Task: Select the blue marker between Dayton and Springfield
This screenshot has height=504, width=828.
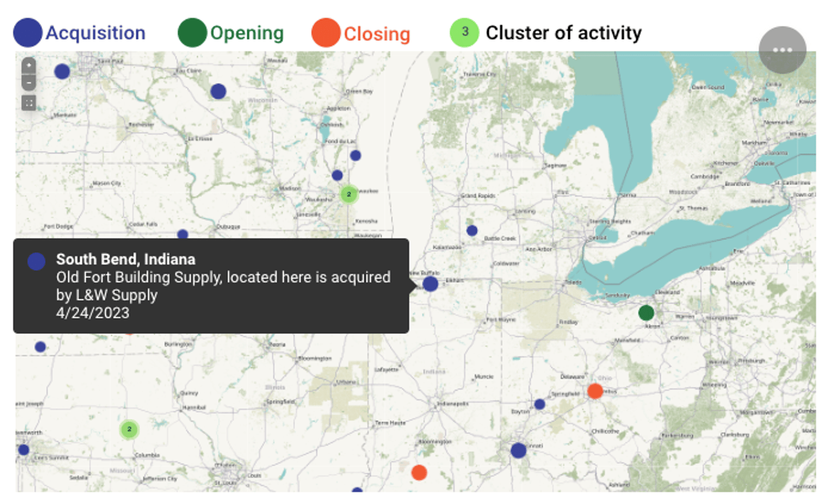Action: (x=539, y=404)
